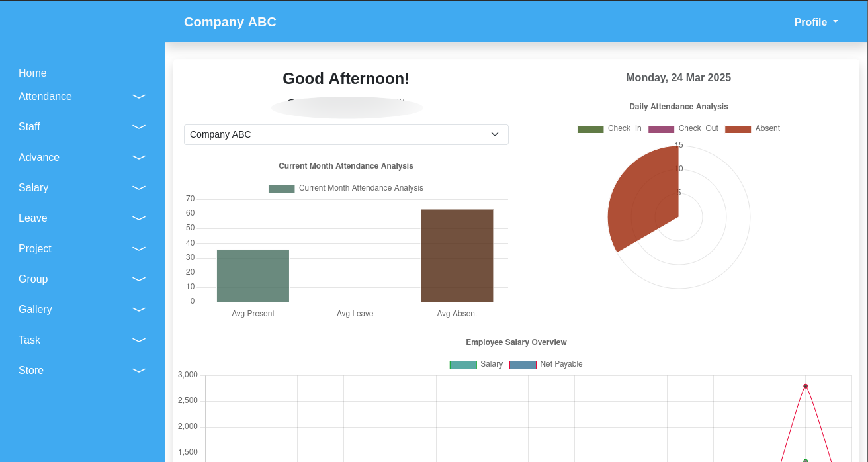Click the Avg Present bar
The image size is (868, 462).
pos(253,275)
